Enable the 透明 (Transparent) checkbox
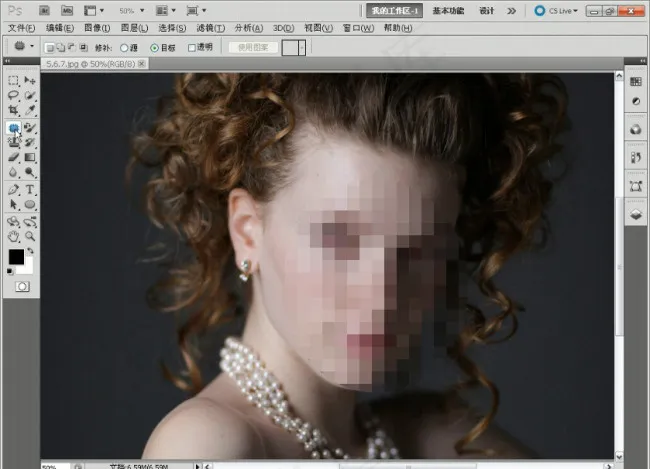This screenshot has width=650, height=469. click(x=193, y=47)
